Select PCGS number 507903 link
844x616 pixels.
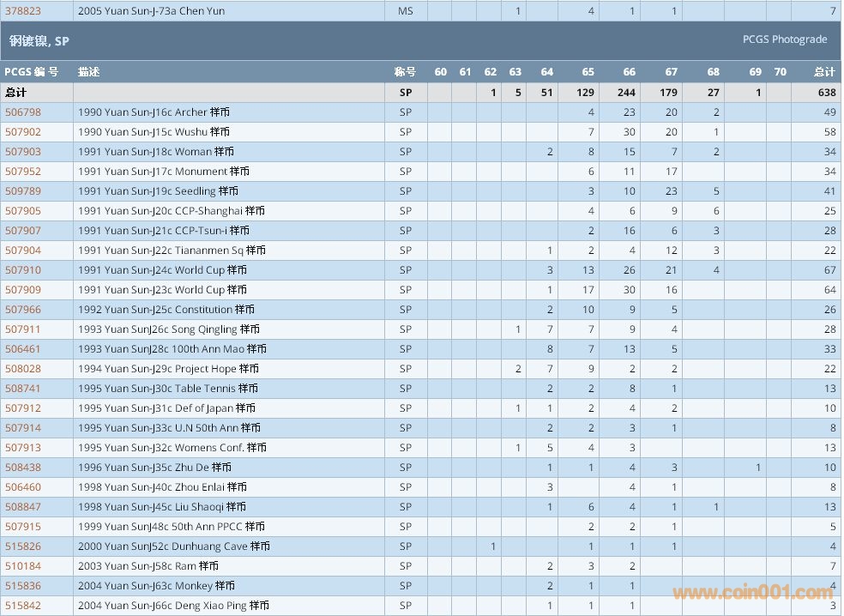click(x=23, y=152)
